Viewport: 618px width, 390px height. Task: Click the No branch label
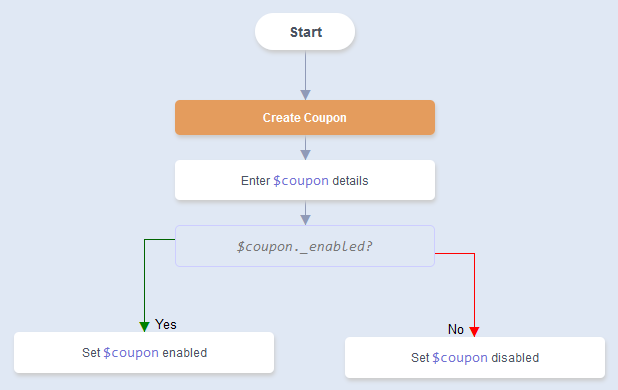click(456, 329)
